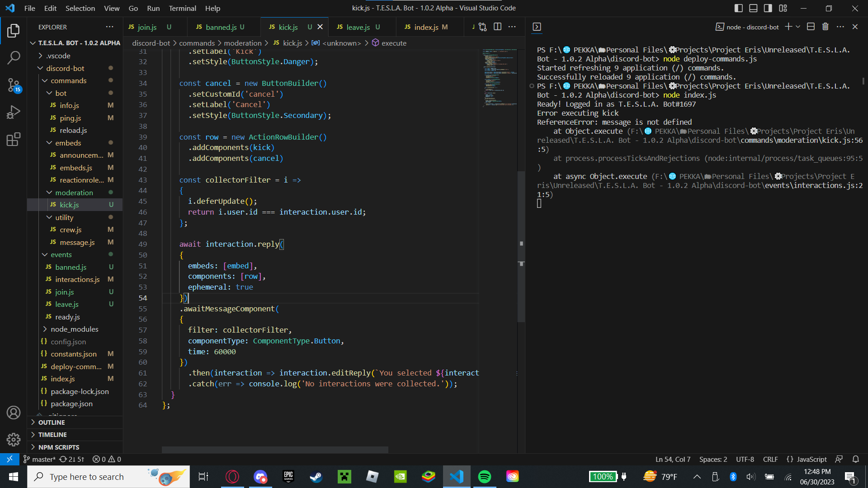Open the Selection menu
Viewport: 868px width, 488px height.
click(x=80, y=8)
